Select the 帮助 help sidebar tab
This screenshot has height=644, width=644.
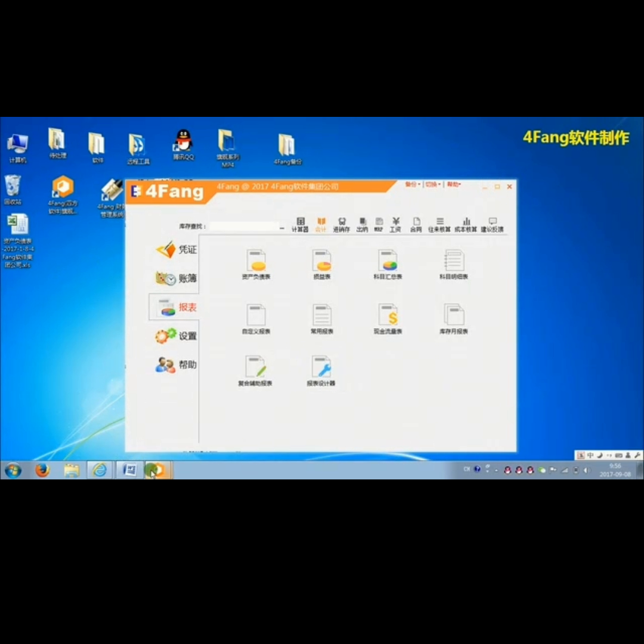[x=176, y=364]
